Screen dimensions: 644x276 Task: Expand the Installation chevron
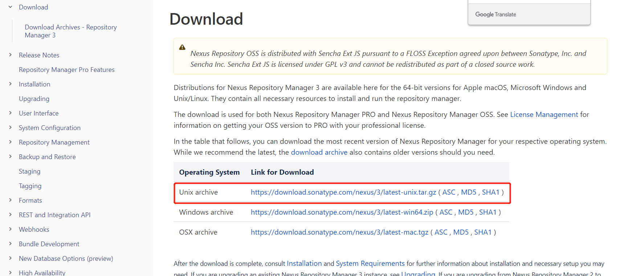(10, 84)
